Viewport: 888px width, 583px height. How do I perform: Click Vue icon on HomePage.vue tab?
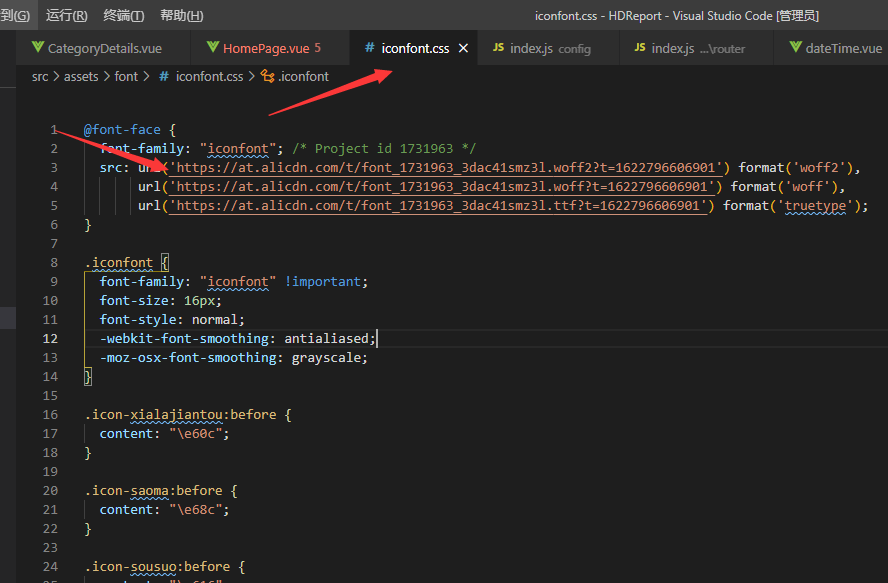click(x=213, y=47)
